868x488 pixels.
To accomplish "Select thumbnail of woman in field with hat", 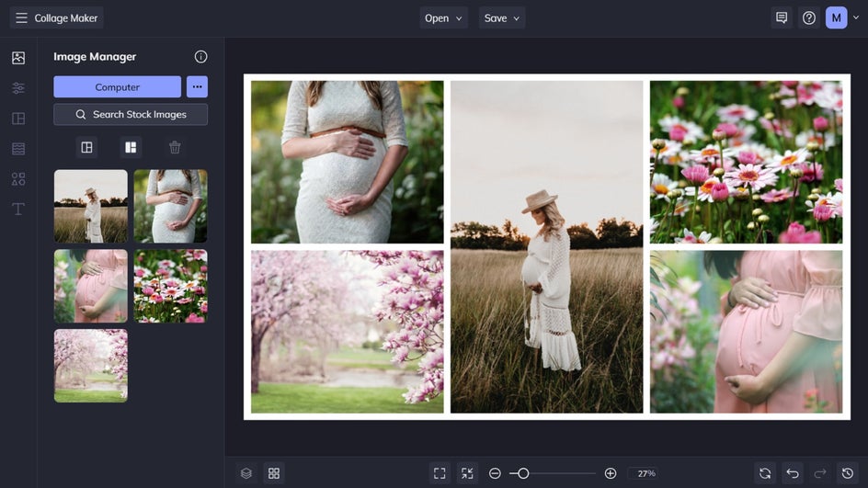I will (x=91, y=207).
